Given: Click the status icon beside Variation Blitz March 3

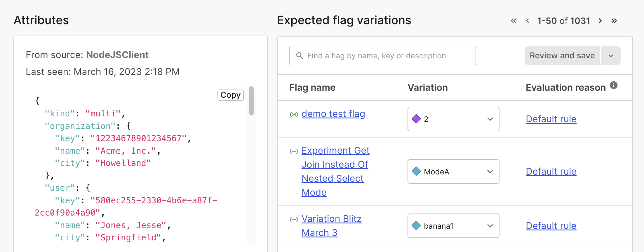Looking at the screenshot, I should click(294, 219).
